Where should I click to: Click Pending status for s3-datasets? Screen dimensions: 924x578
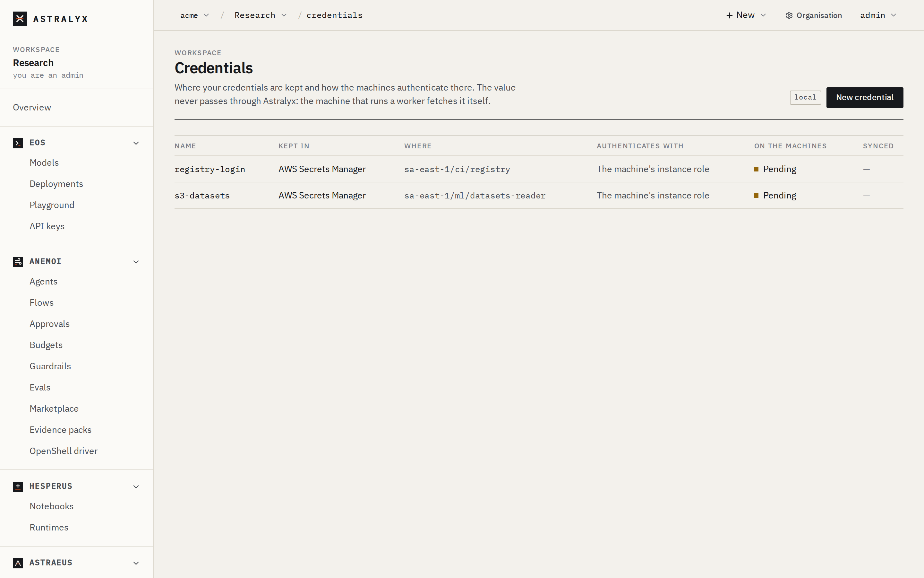(775, 196)
